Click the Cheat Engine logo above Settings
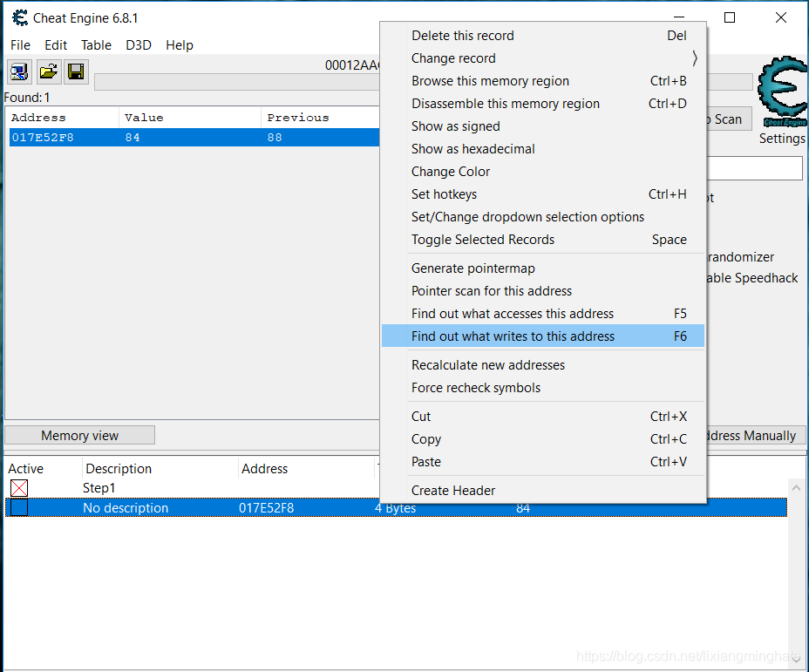The height and width of the screenshot is (672, 809). point(783,92)
